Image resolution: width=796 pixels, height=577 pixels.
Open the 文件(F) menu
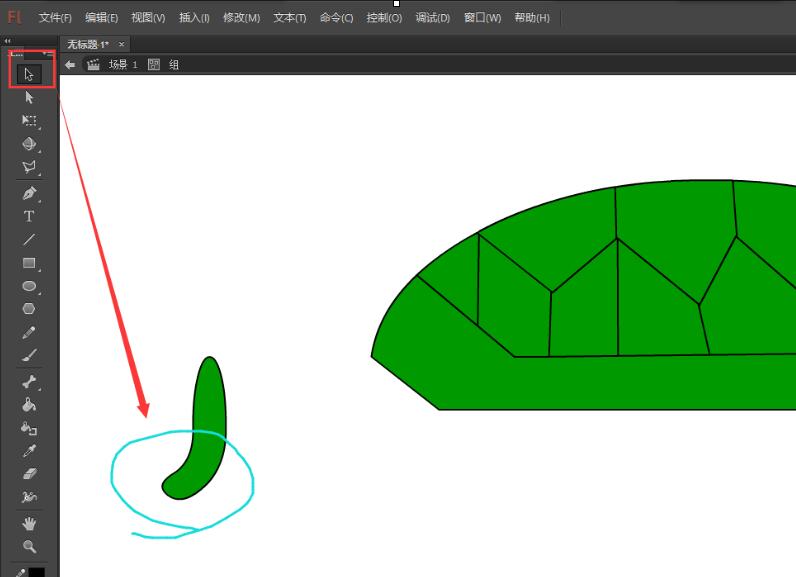click(55, 18)
